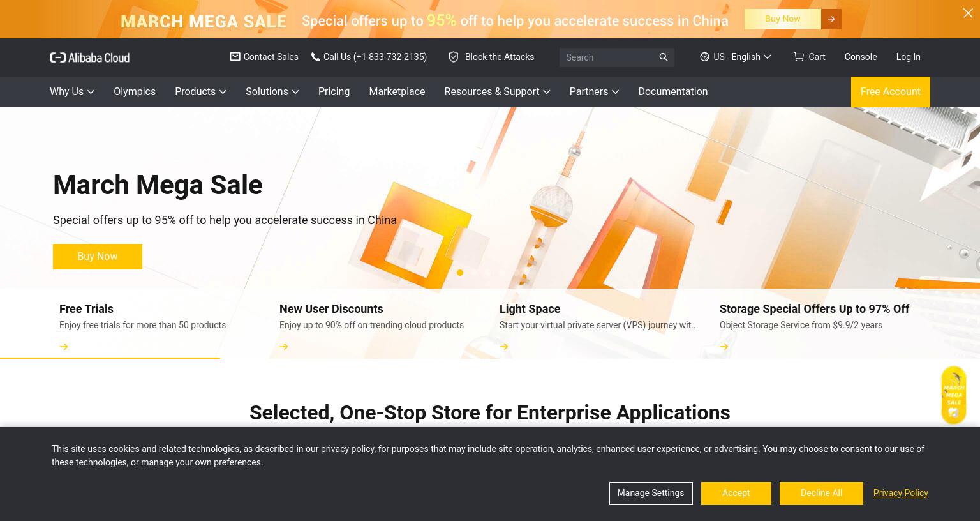The width and height of the screenshot is (980, 521).
Task: Expand the Resources & Support menu
Action: [x=497, y=92]
